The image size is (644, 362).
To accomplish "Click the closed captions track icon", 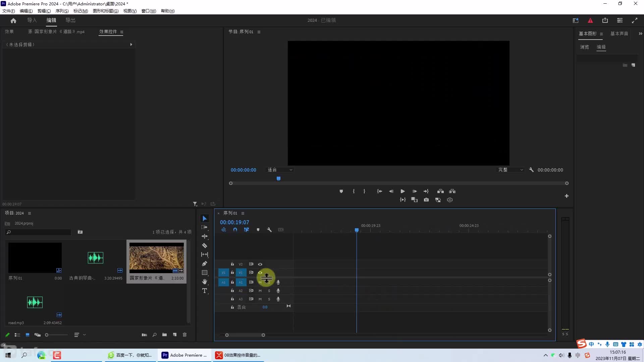I will (x=281, y=230).
